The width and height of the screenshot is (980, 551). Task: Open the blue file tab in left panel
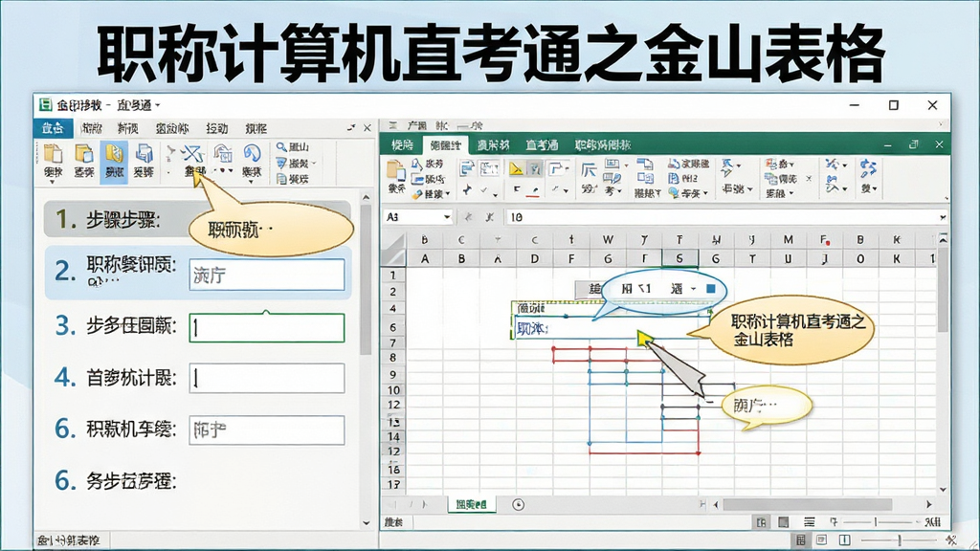[x=54, y=128]
